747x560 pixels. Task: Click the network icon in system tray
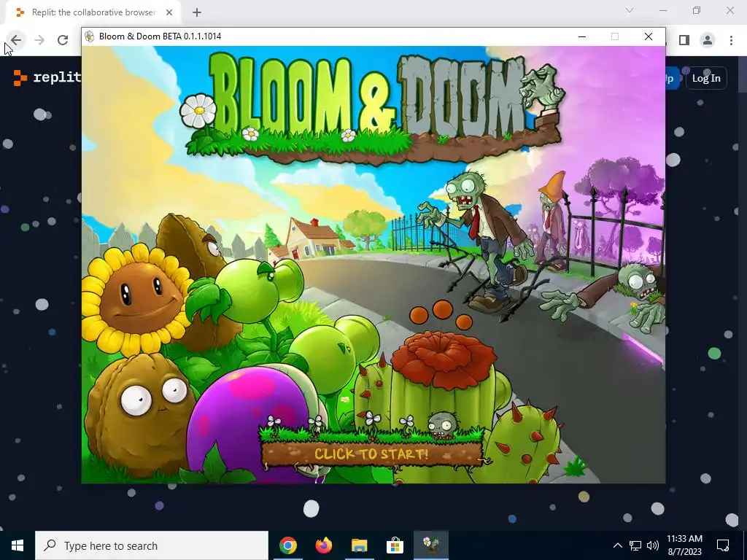(x=635, y=545)
